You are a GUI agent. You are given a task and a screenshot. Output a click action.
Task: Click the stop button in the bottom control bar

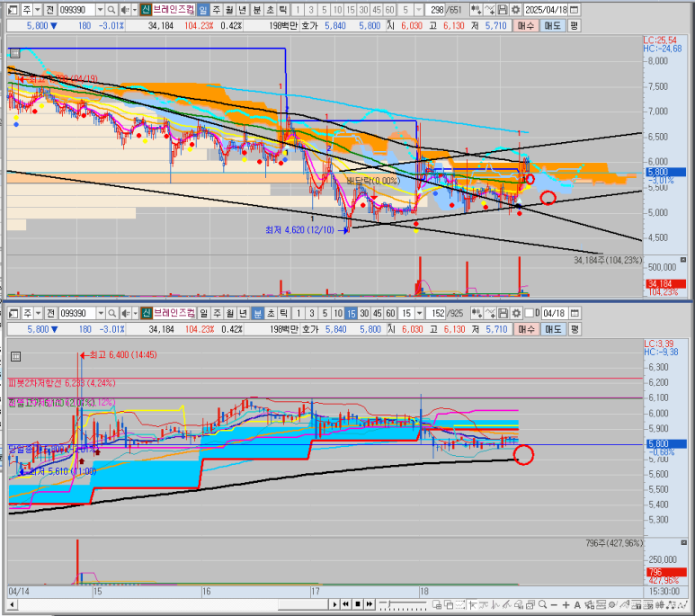pos(358,604)
